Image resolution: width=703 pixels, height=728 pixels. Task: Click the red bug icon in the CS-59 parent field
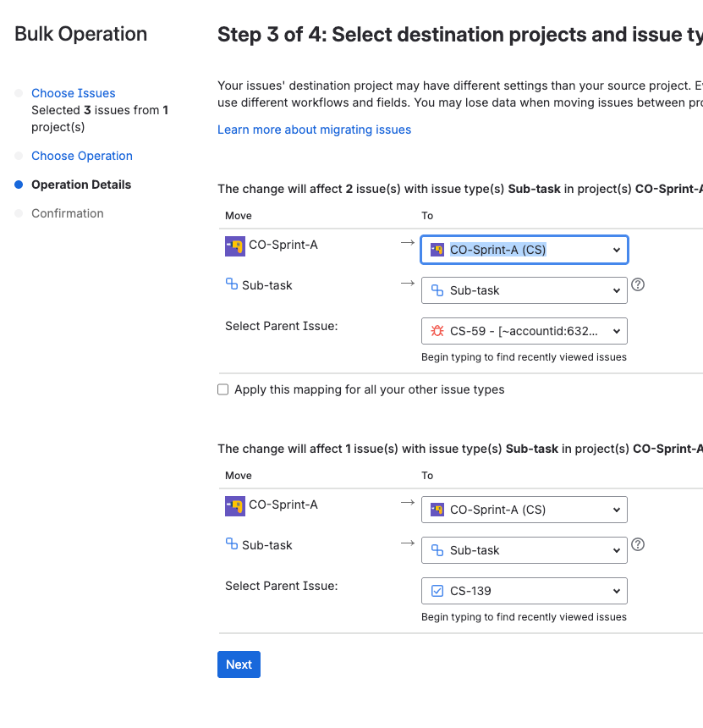pyautogui.click(x=437, y=331)
